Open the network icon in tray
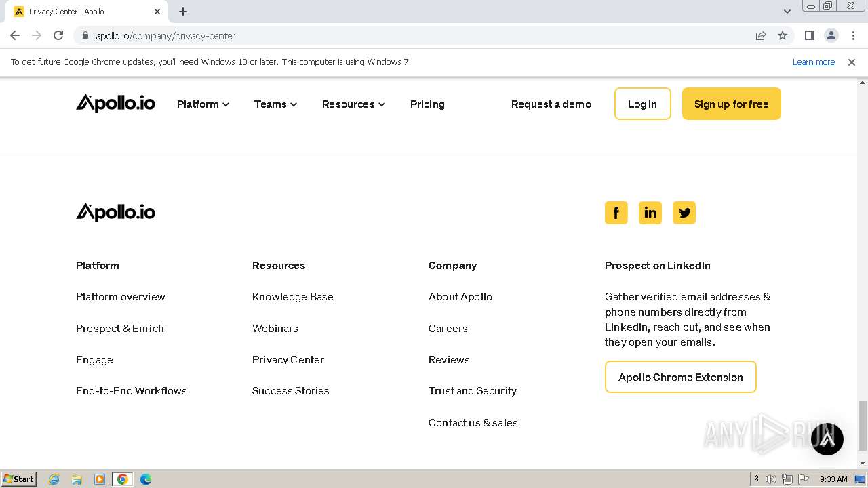 click(x=787, y=479)
